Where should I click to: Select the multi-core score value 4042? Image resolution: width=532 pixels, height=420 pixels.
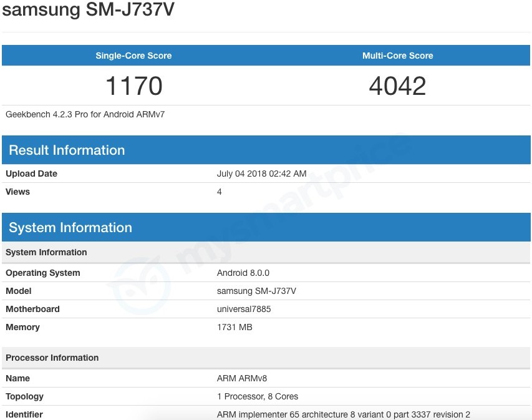pyautogui.click(x=398, y=85)
